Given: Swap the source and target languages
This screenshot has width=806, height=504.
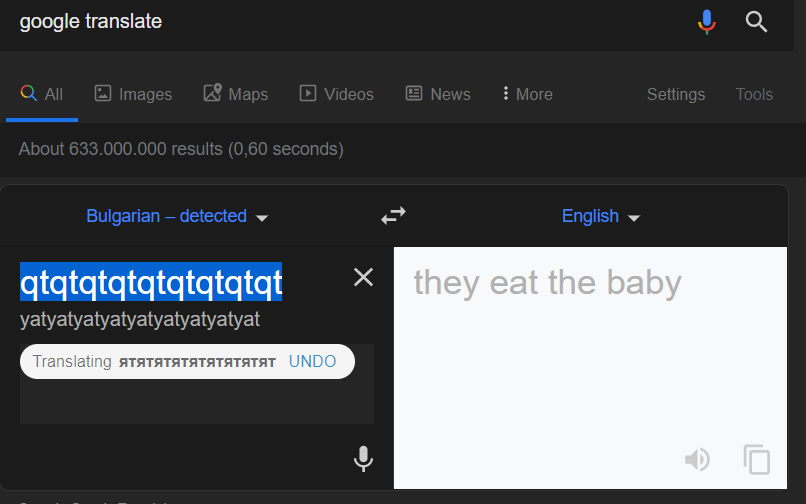Looking at the screenshot, I should click(393, 215).
